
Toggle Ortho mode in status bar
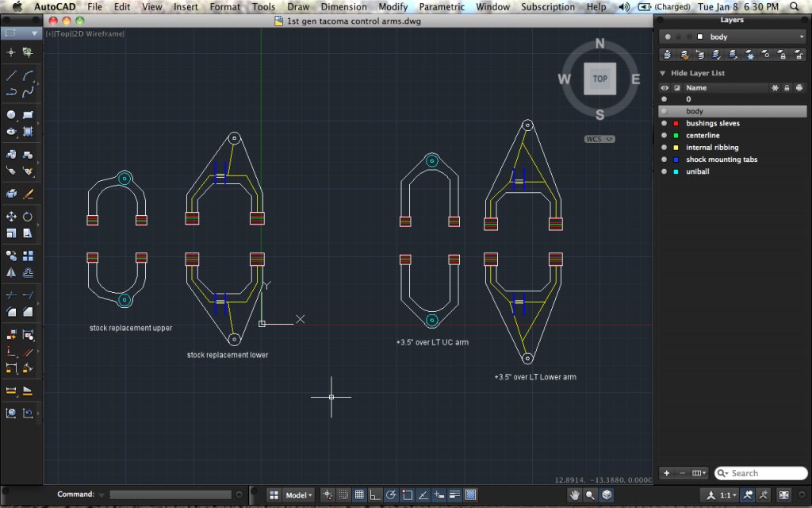[x=375, y=495]
